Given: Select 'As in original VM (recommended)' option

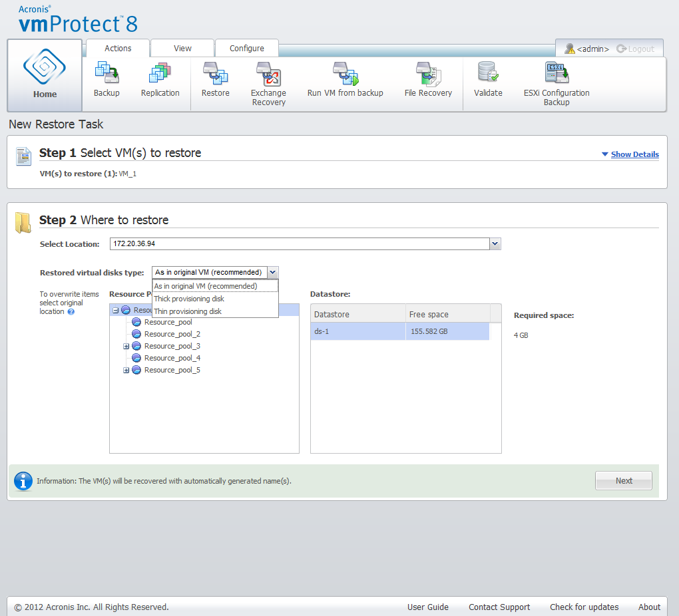Looking at the screenshot, I should coord(215,286).
